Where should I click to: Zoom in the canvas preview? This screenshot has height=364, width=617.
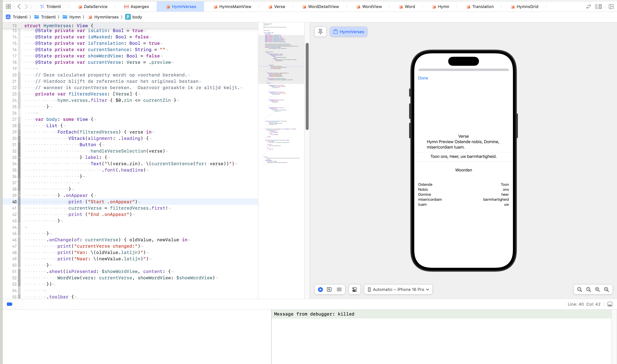point(606,289)
